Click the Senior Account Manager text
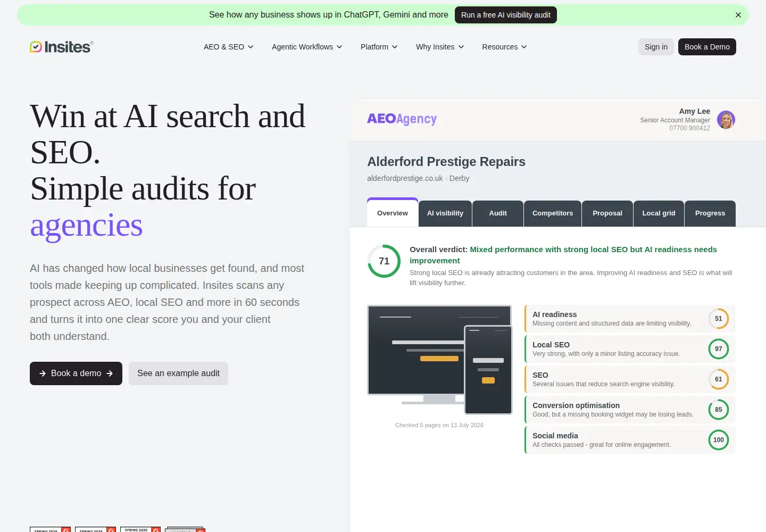 tap(675, 120)
